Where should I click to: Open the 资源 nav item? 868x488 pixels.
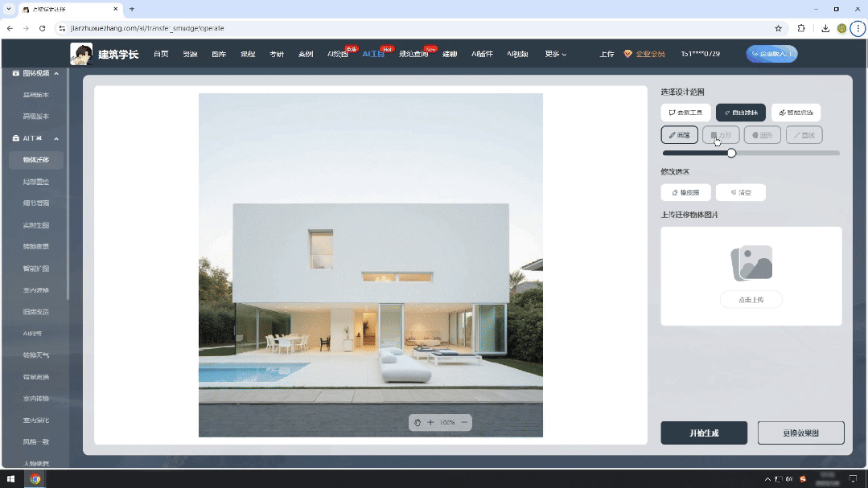pyautogui.click(x=190, y=54)
